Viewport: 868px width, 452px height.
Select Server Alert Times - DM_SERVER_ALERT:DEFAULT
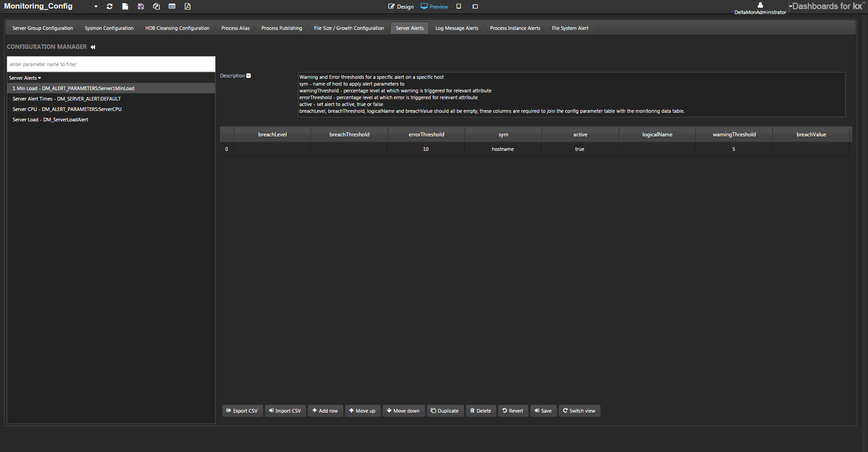click(111, 99)
